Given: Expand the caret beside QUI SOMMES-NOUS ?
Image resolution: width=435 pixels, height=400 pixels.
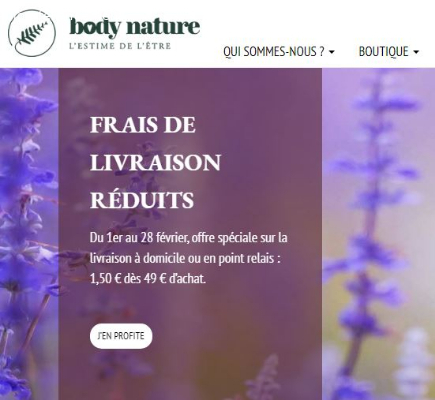Looking at the screenshot, I should 331,52.
